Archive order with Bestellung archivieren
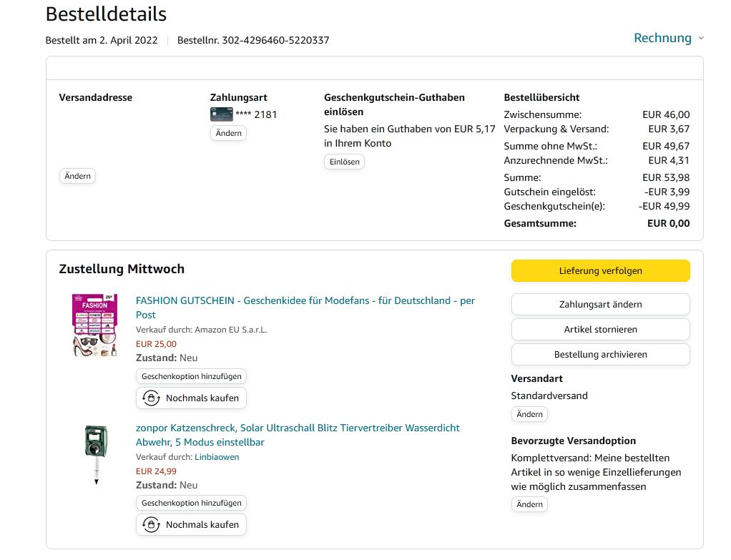The height and width of the screenshot is (560, 731). click(600, 354)
